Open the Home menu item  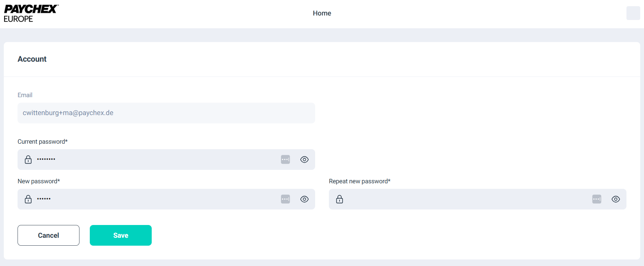322,13
